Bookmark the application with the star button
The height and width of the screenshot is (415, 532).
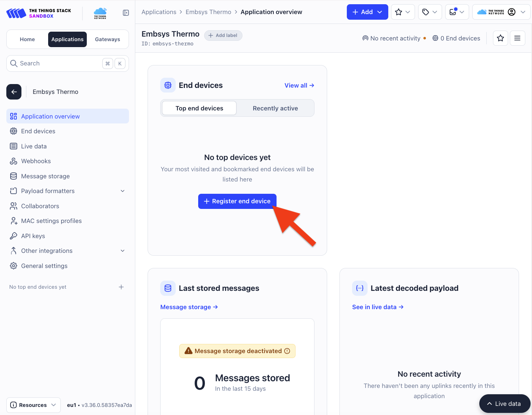[x=500, y=38]
